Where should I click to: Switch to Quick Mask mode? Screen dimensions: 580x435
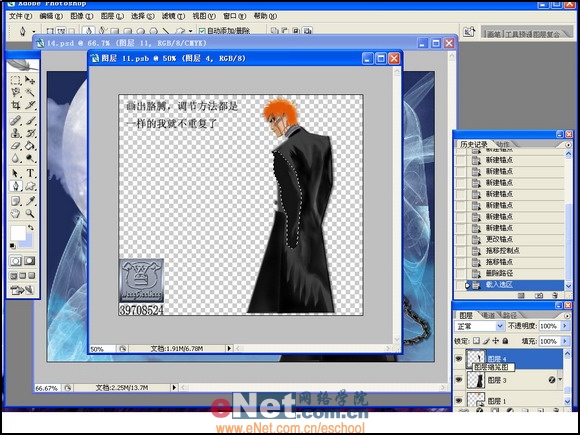[30, 261]
